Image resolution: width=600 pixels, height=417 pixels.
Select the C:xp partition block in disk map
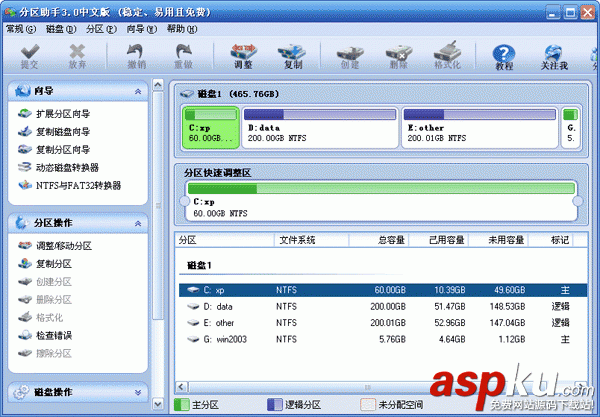[211, 127]
